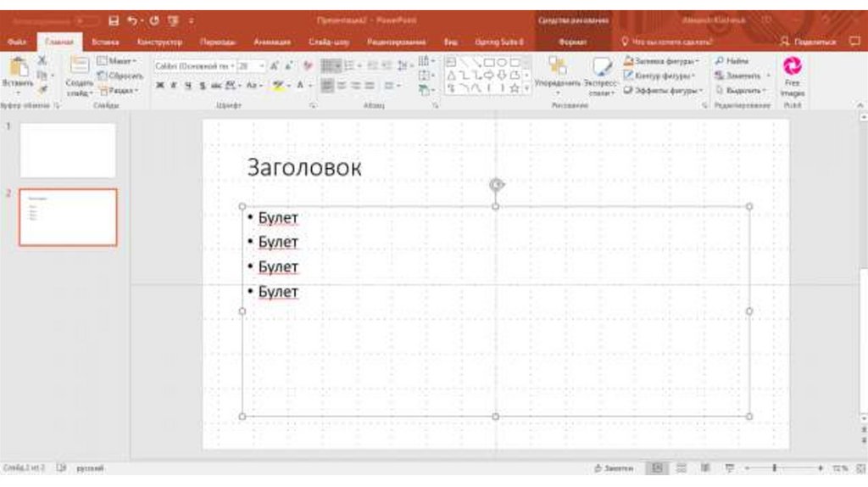Select slide 1 thumbnail
Screen dimensions: 868x487
coord(68,150)
